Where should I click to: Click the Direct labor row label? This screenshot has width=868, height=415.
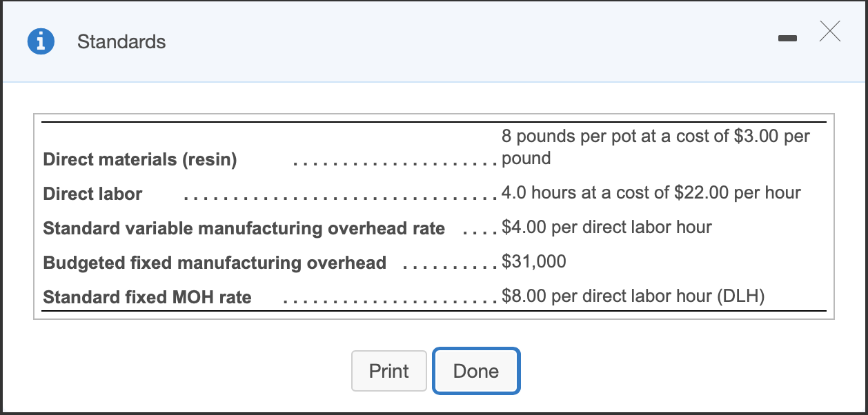tap(92, 194)
